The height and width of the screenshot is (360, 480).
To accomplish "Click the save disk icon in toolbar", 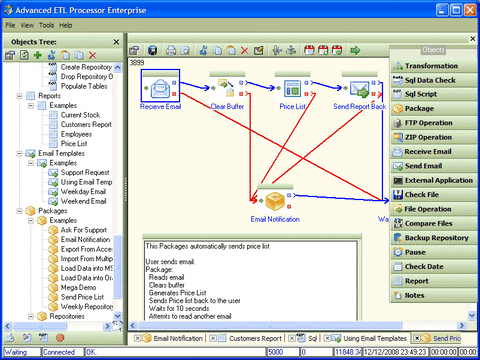I will (x=152, y=50).
